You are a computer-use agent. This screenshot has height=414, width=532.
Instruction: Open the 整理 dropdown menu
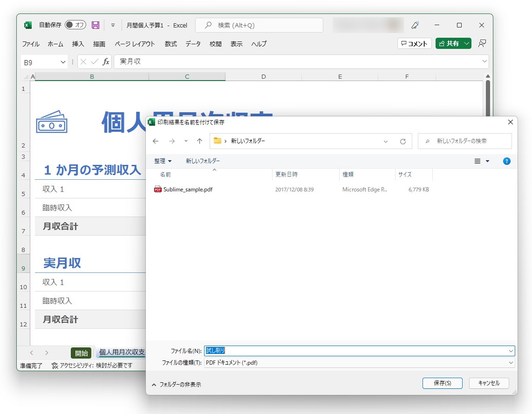162,161
